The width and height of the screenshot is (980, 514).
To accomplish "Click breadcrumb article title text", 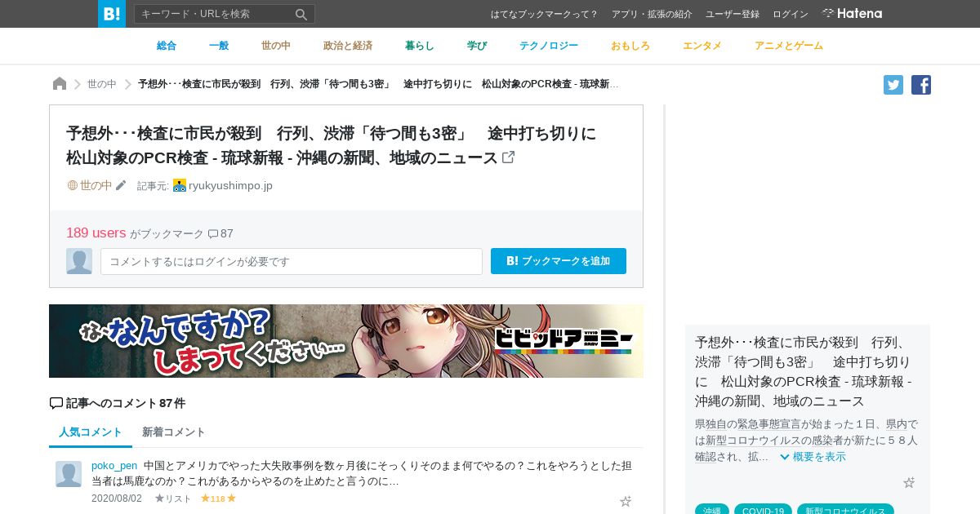I will coord(378,84).
